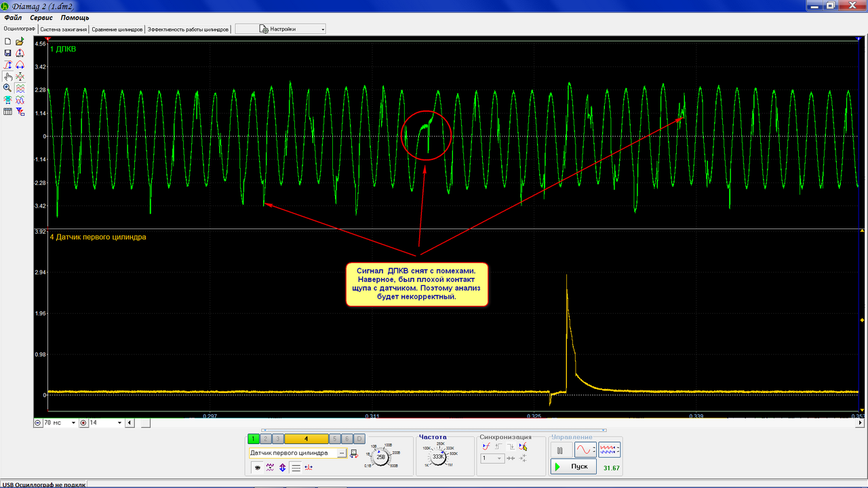
Task: Select the multi-waveform display mode
Action: [610, 450]
